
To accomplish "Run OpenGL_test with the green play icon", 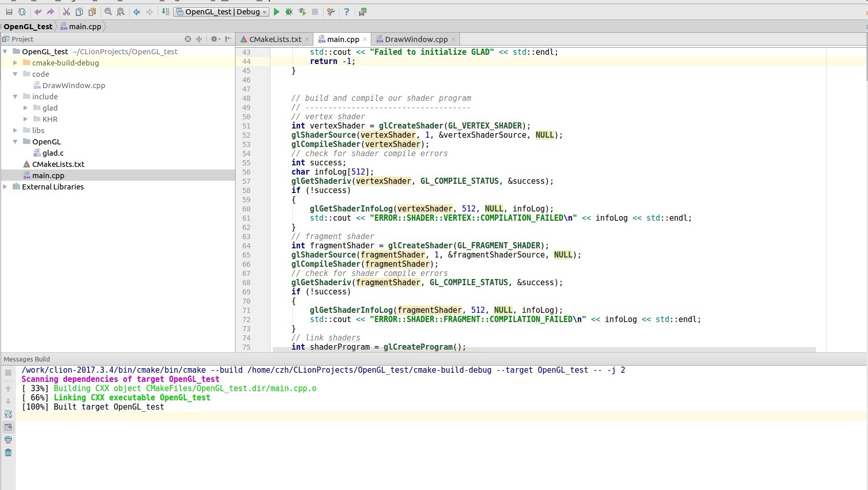I will pos(277,12).
